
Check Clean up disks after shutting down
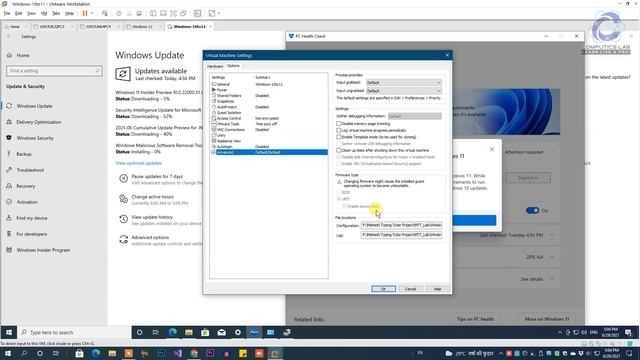point(338,150)
